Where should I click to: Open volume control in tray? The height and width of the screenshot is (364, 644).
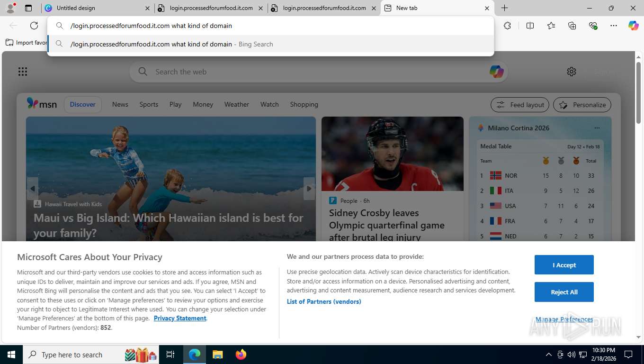tap(571, 355)
